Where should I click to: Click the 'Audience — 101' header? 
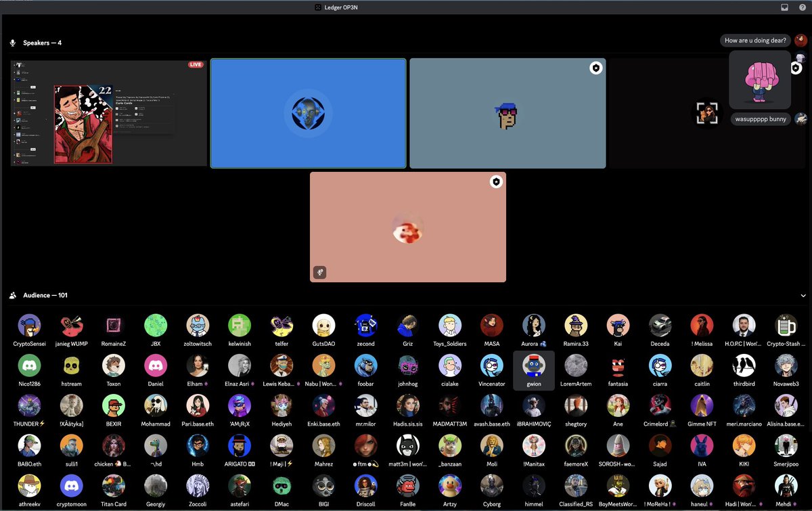[x=45, y=296]
